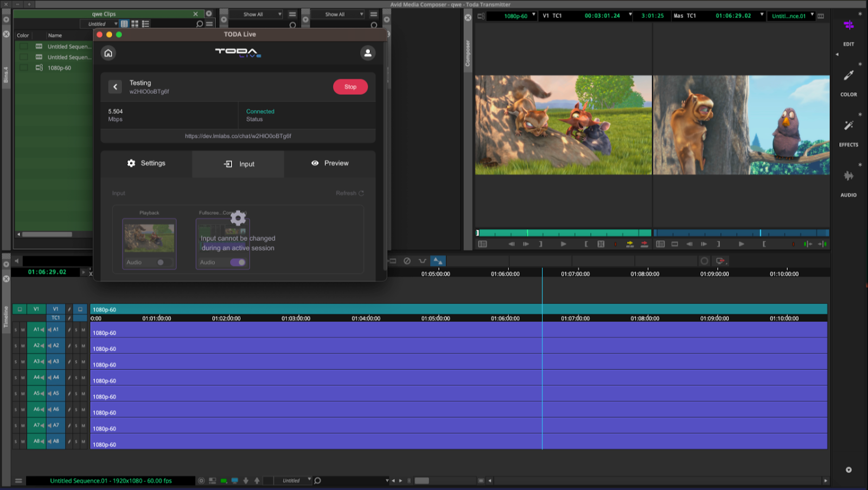Open the qwe Clips bin fast menu
The width and height of the screenshot is (868, 490).
click(x=209, y=24)
